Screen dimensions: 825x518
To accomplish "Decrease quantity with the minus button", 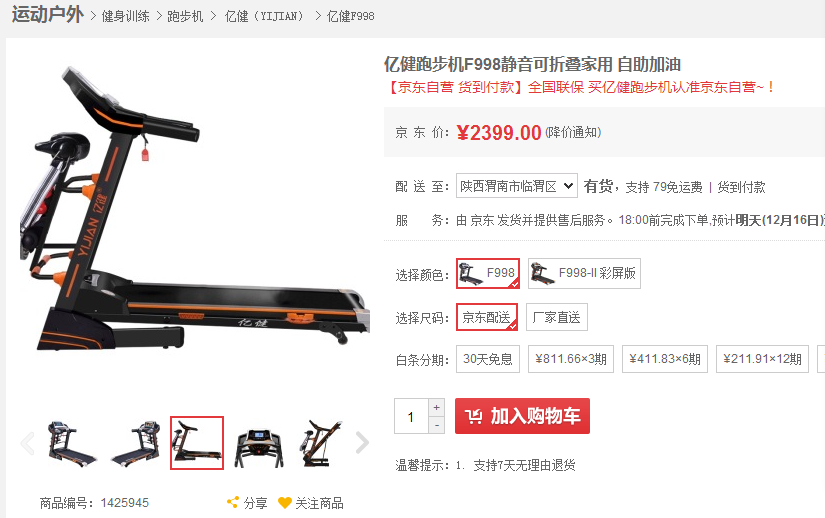I will [436, 425].
